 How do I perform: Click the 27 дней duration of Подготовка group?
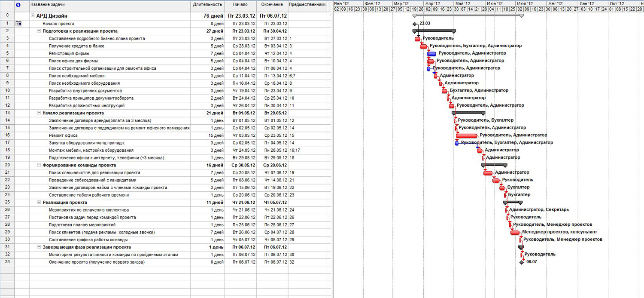(x=207, y=31)
